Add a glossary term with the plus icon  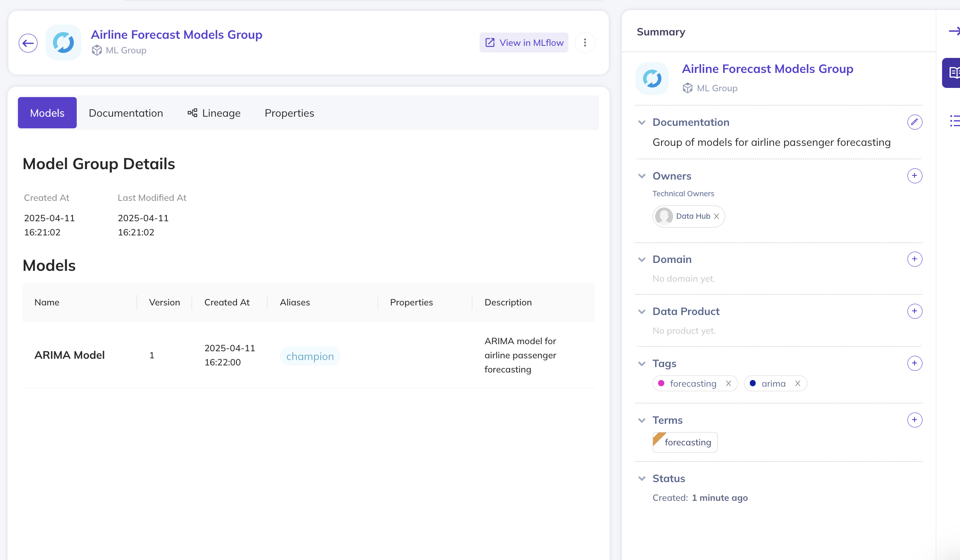(914, 420)
